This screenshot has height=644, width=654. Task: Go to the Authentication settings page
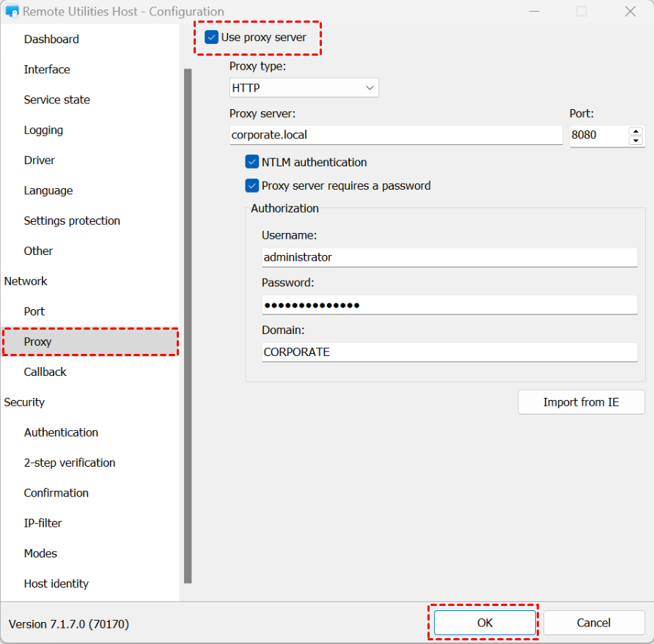pyautogui.click(x=61, y=432)
